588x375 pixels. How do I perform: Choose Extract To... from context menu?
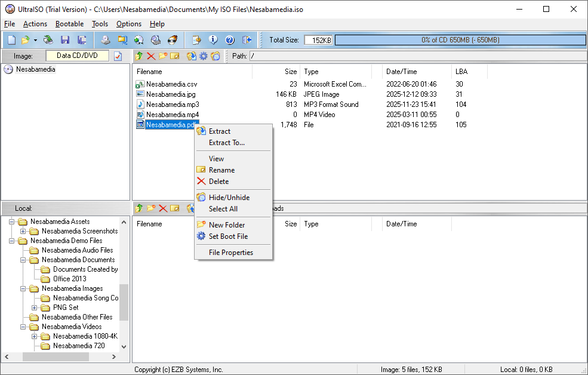coord(226,143)
